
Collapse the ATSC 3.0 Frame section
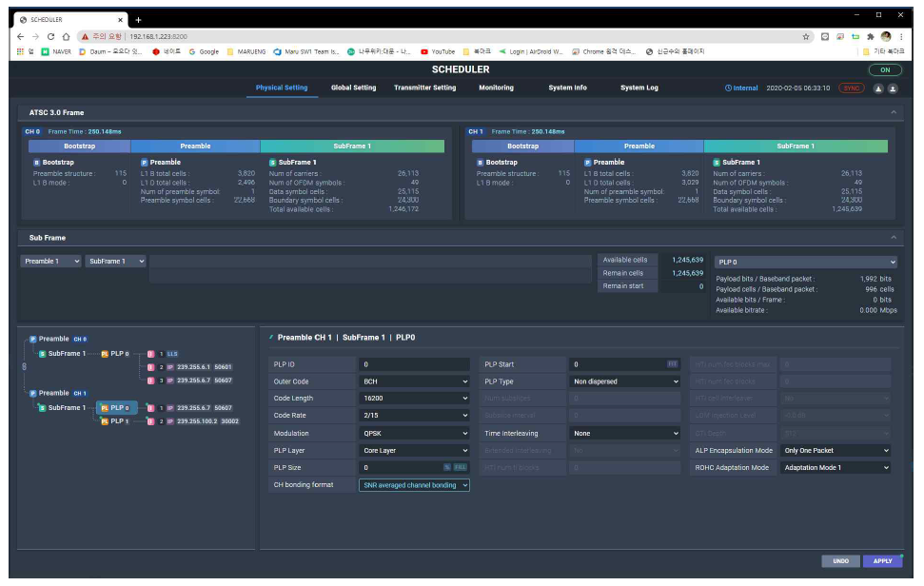[x=894, y=112]
